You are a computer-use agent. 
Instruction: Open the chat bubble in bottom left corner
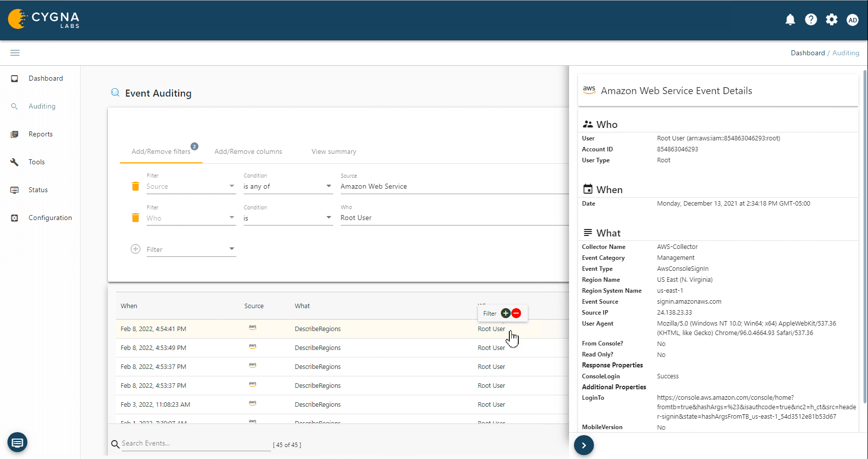[17, 442]
